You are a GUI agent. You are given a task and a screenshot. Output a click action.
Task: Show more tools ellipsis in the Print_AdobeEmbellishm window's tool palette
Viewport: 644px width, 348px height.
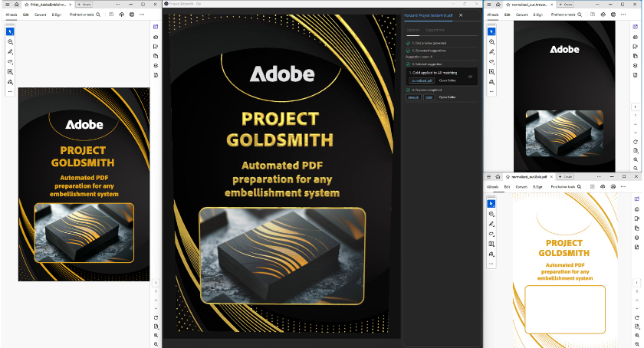tap(10, 91)
